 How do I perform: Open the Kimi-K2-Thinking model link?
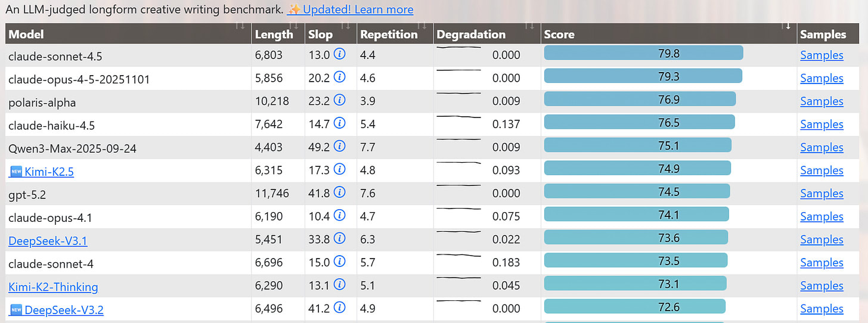(x=53, y=287)
